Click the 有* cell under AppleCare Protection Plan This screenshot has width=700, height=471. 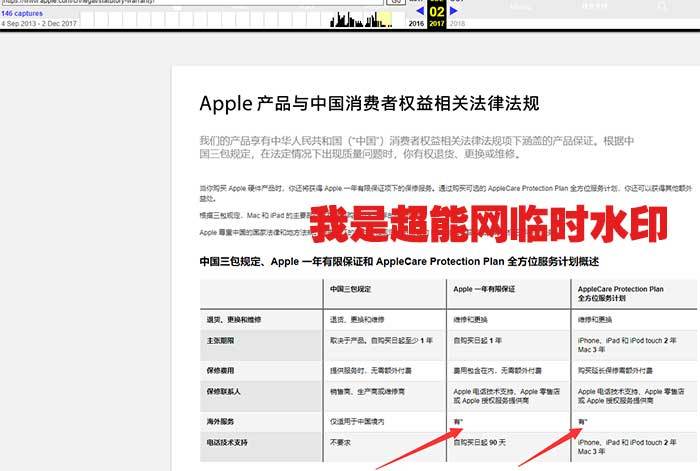click(x=583, y=421)
